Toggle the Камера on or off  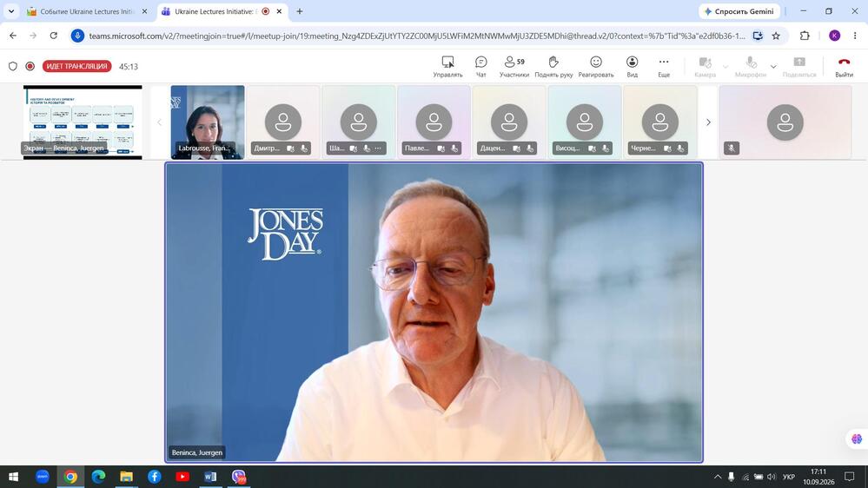click(705, 66)
